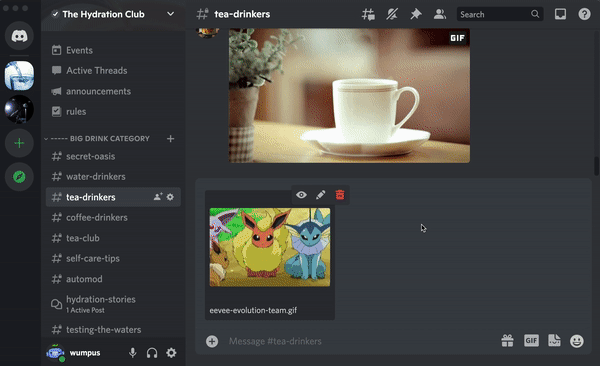Remove attachment with trash icon
This screenshot has height=366, width=600.
[x=340, y=195]
